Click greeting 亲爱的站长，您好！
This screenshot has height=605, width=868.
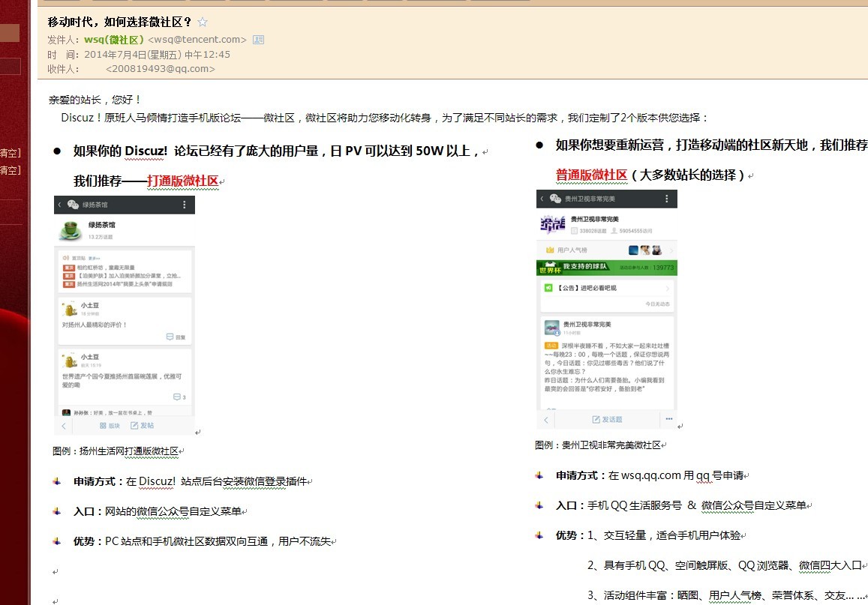(95, 100)
